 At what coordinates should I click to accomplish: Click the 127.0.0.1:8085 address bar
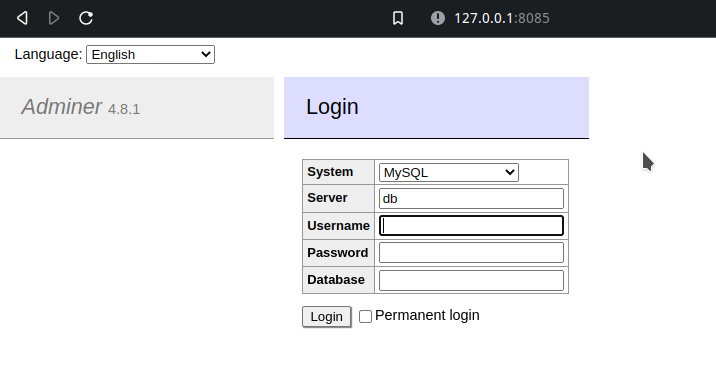(x=501, y=18)
